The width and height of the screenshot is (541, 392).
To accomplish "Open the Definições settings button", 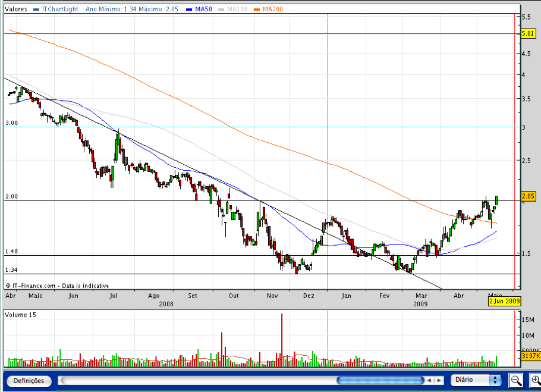I will point(29,381).
